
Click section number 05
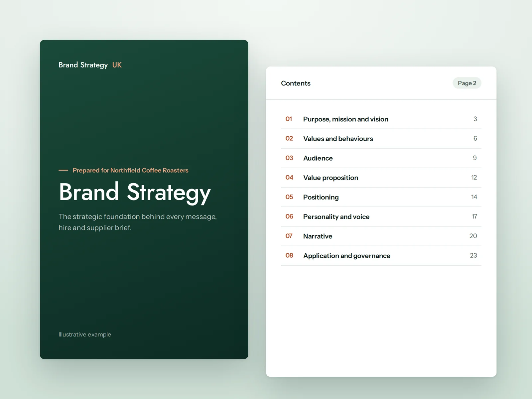point(289,197)
